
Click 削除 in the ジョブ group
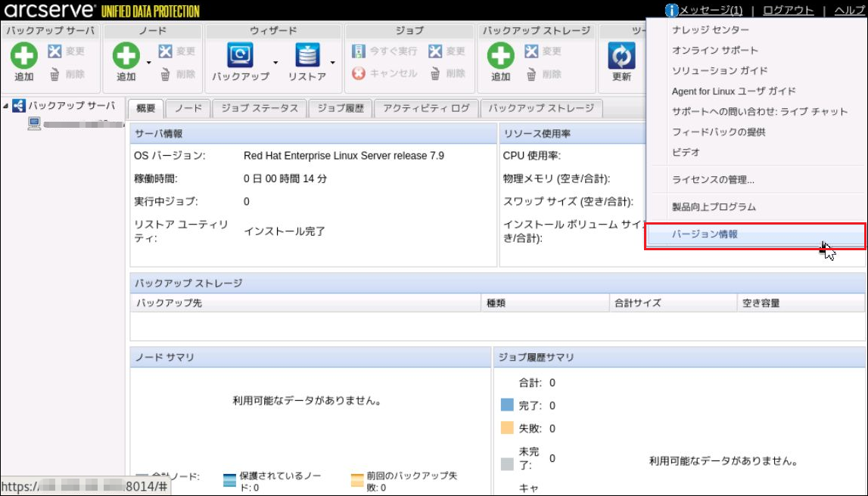click(446, 73)
